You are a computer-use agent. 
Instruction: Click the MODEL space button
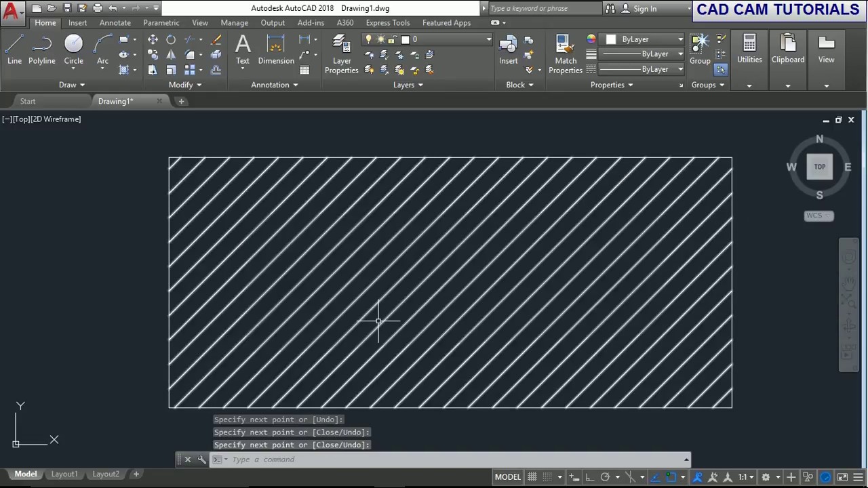coord(507,477)
